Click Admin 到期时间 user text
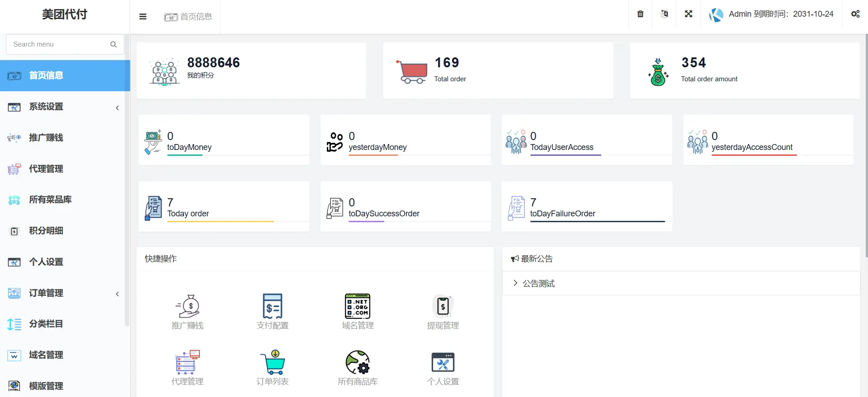The height and width of the screenshot is (397, 868). tap(781, 14)
